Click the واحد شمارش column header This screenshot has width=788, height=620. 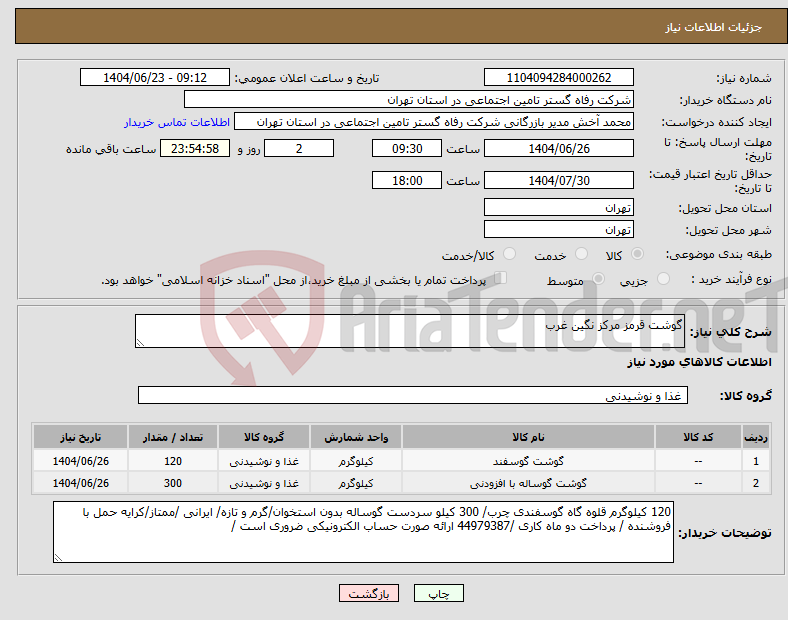pyautogui.click(x=356, y=437)
